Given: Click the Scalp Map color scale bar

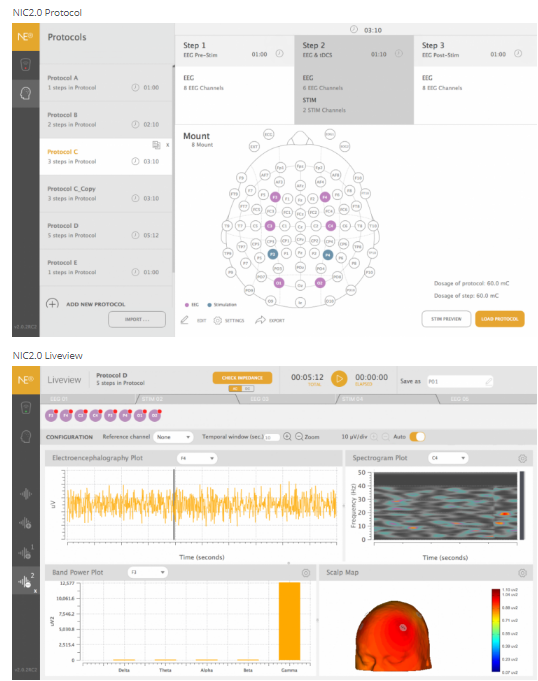Looking at the screenshot, I should point(496,630).
